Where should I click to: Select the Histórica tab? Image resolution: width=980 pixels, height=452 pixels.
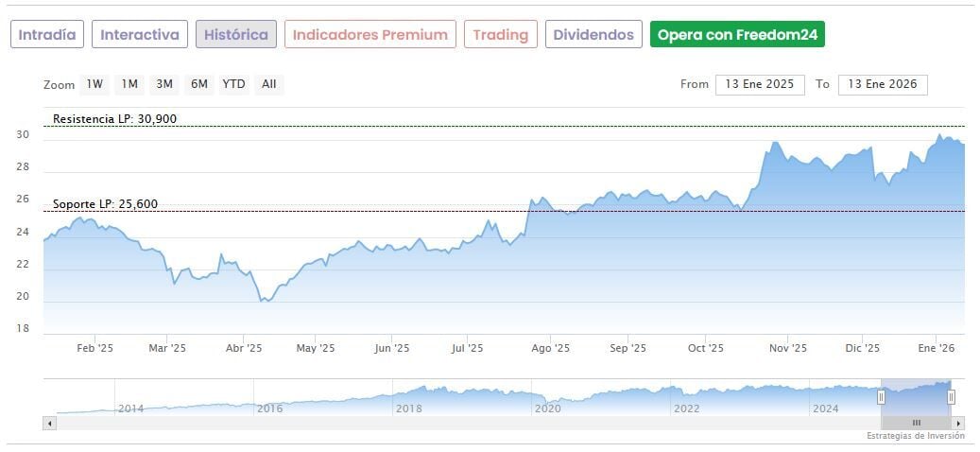pyautogui.click(x=236, y=35)
